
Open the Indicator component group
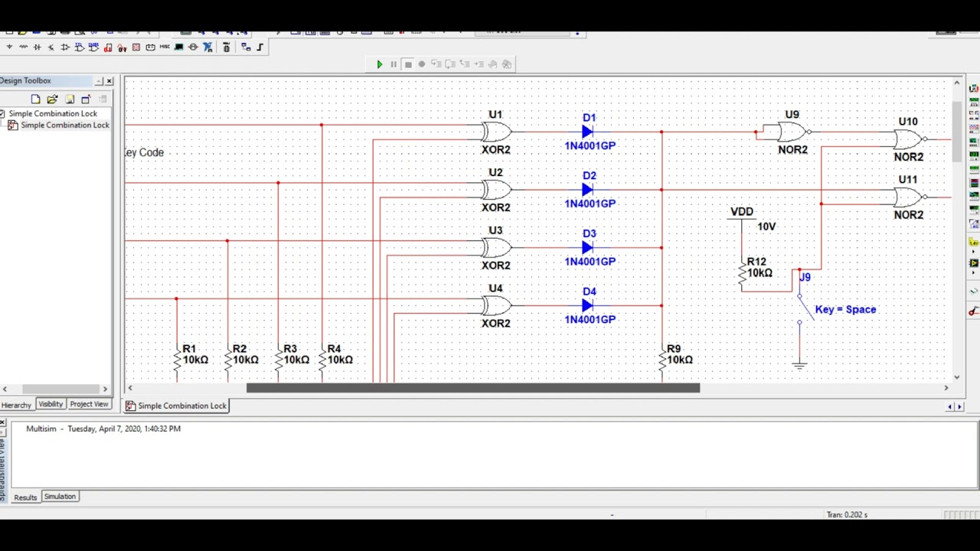pos(136,47)
